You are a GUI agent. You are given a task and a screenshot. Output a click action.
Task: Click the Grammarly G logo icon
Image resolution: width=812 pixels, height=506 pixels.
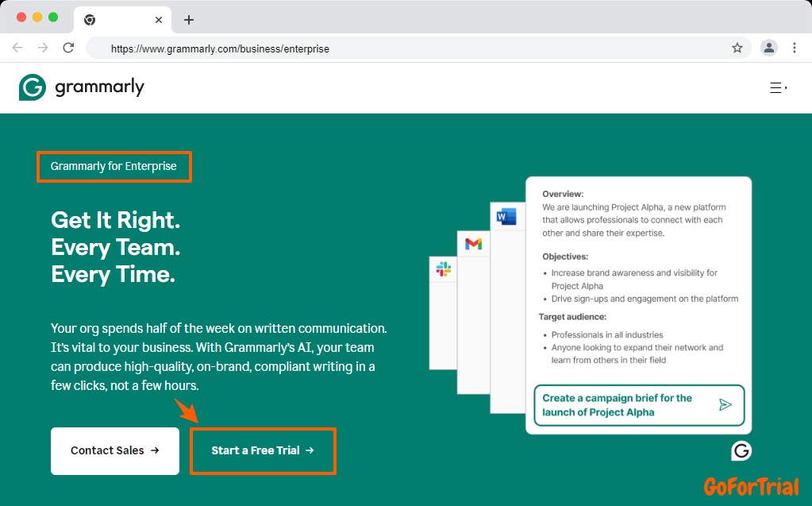32,87
